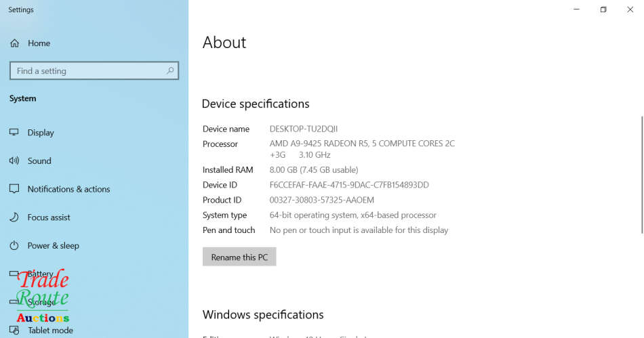Open Notifications & actions settings
The image size is (644, 338).
tap(68, 189)
